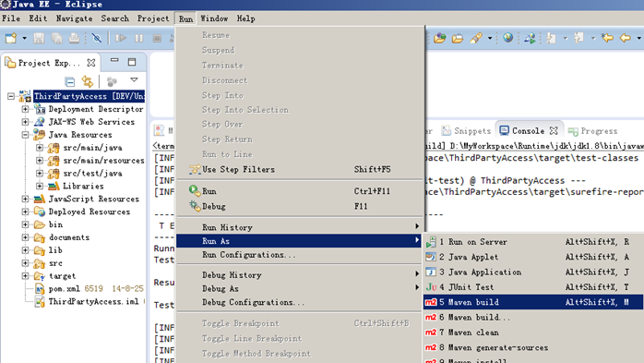Expand JAX-WS Web Services node

(26, 122)
